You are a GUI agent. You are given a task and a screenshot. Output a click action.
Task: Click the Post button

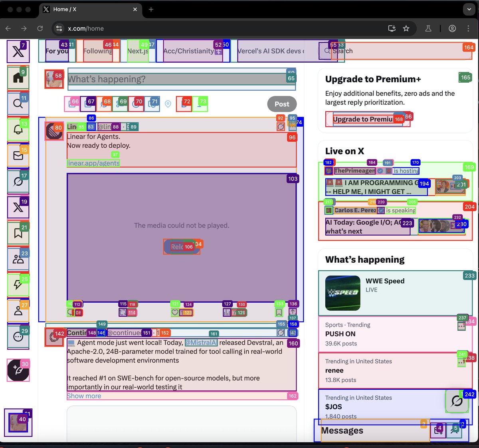(282, 104)
